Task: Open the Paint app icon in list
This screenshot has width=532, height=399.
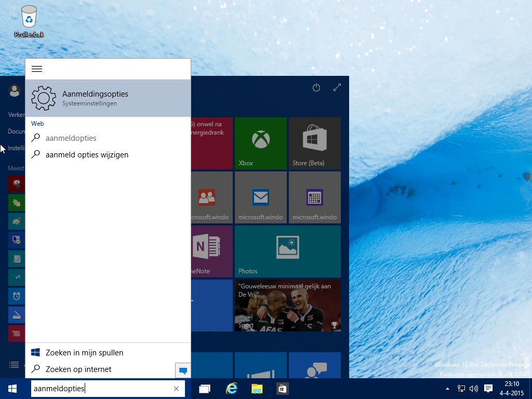Action: click(17, 221)
